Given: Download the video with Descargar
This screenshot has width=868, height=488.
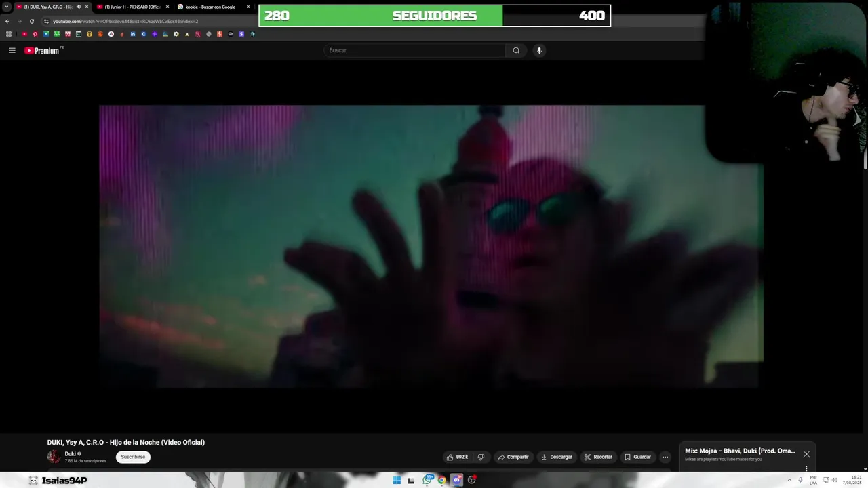Looking at the screenshot, I should 557,457.
